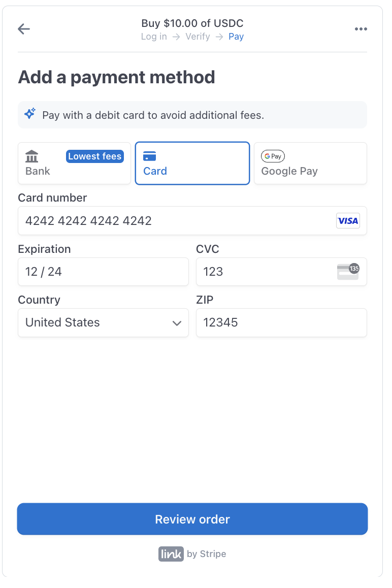Click the Google Pay logo
This screenshot has width=392, height=588.
(273, 156)
